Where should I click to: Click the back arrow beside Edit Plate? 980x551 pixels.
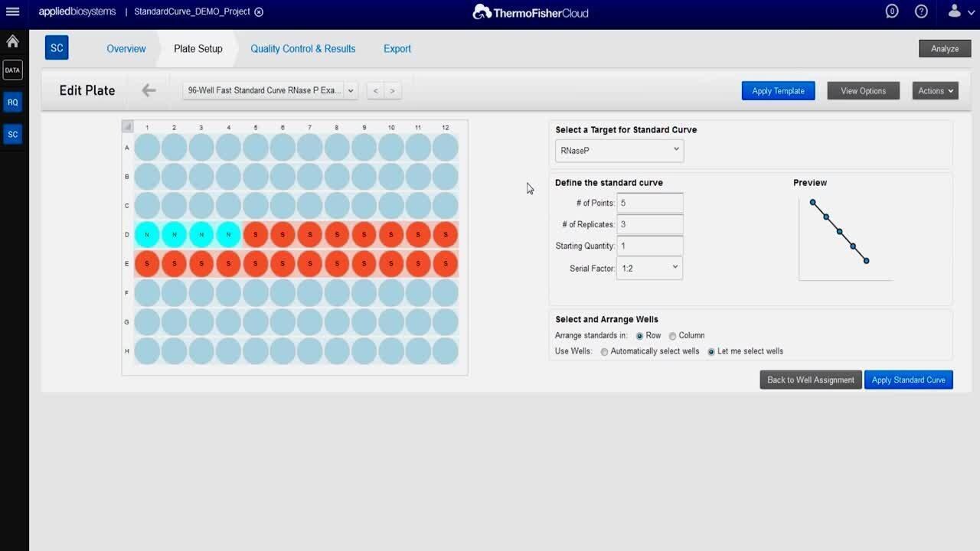pos(149,90)
